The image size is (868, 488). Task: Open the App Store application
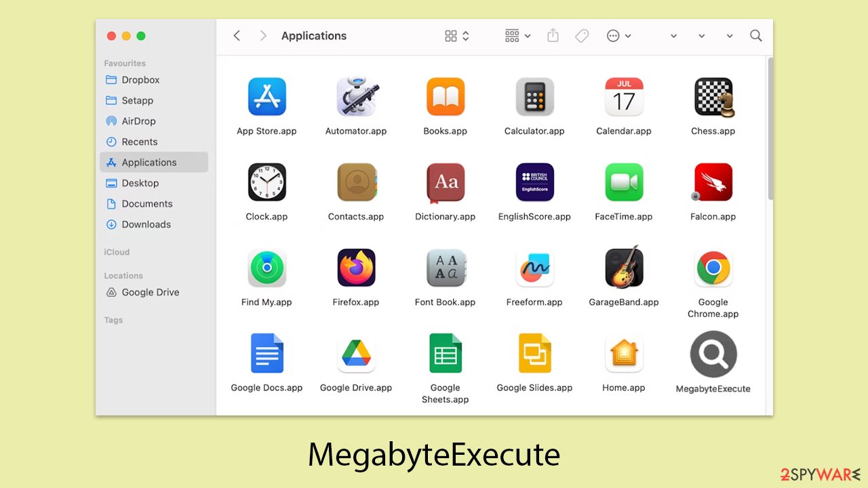pyautogui.click(x=267, y=96)
